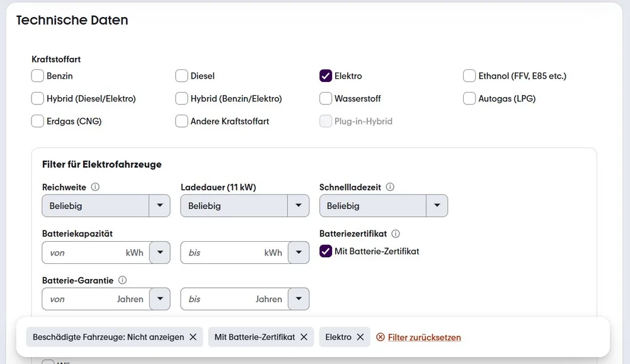Focus the Batteriekapazität bis kWh field
The width and height of the screenshot is (630, 364).
coord(234,253)
